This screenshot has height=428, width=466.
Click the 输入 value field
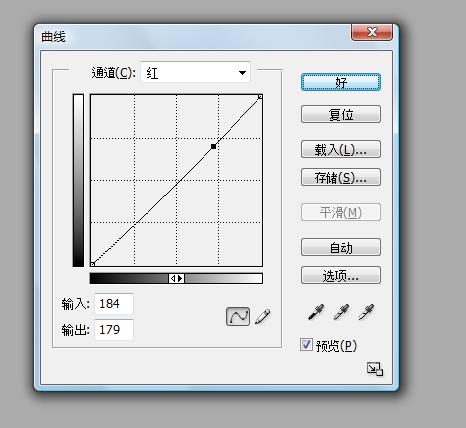[x=114, y=304]
